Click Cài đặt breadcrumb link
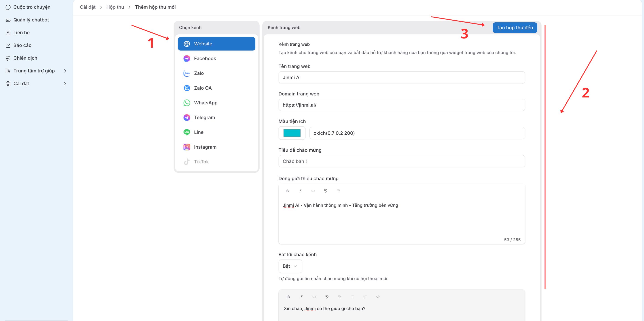This screenshot has height=321, width=644. point(87,7)
